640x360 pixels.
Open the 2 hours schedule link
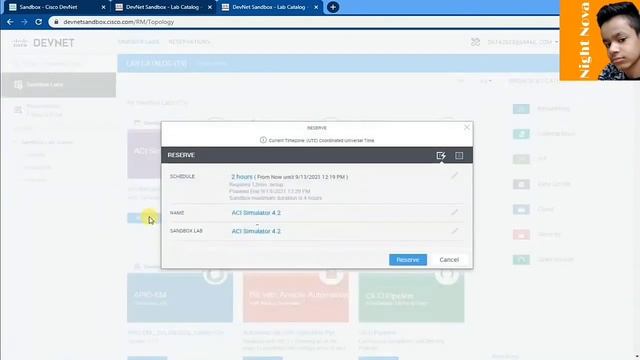point(242,177)
